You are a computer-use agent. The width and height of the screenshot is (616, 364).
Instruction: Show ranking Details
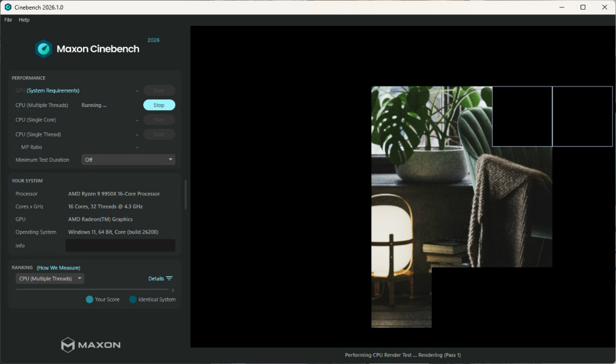pyautogui.click(x=156, y=279)
